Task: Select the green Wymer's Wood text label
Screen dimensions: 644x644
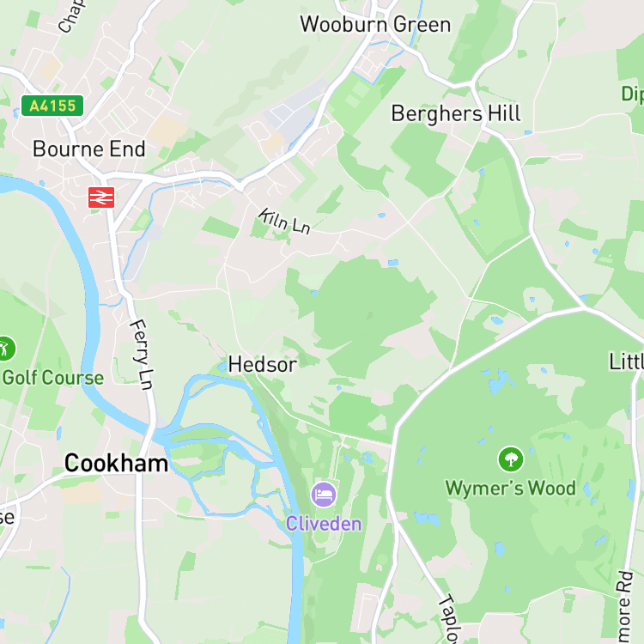Action: [511, 489]
